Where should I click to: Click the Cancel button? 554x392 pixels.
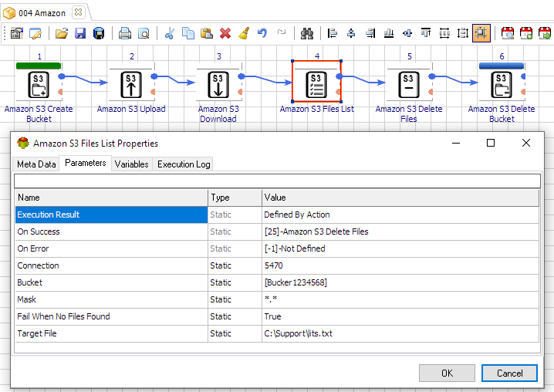(x=509, y=373)
